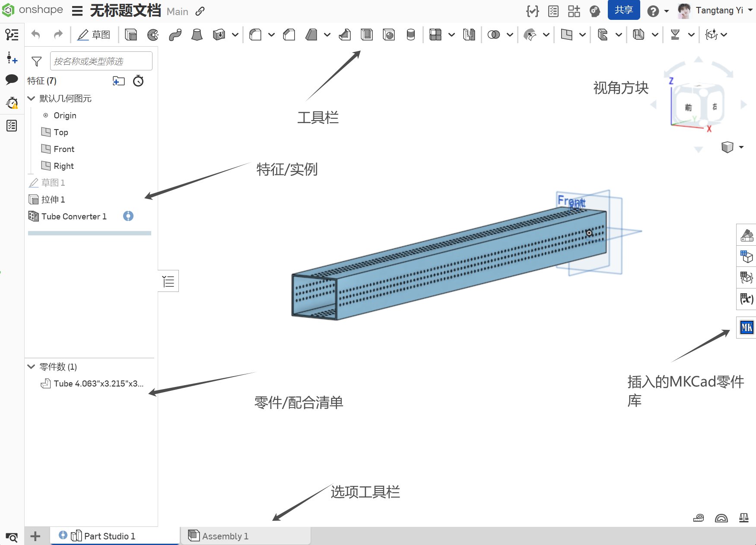Collapse the 零件数 (1) list

pyautogui.click(x=31, y=367)
